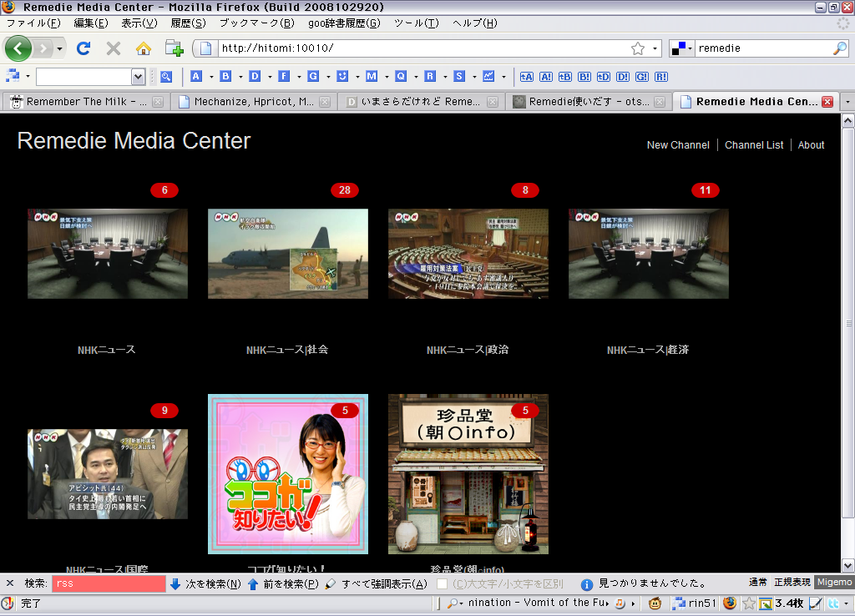The image size is (855, 616).
Task: Start search with the magnifier in the search box
Action: (840, 48)
